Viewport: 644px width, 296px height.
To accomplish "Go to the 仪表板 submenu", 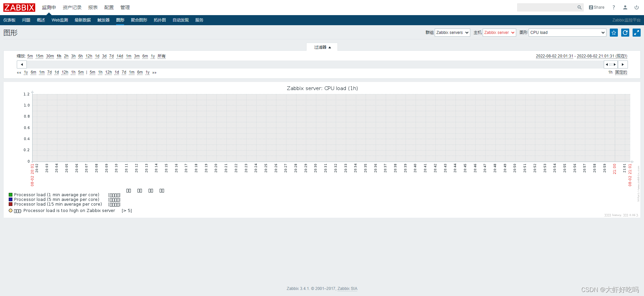I will [x=9, y=20].
